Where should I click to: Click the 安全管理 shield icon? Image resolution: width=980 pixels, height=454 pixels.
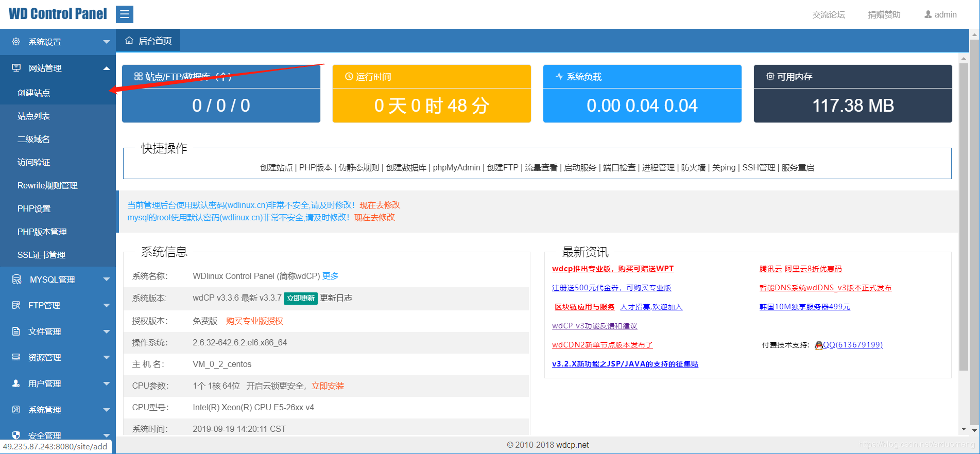coord(16,435)
